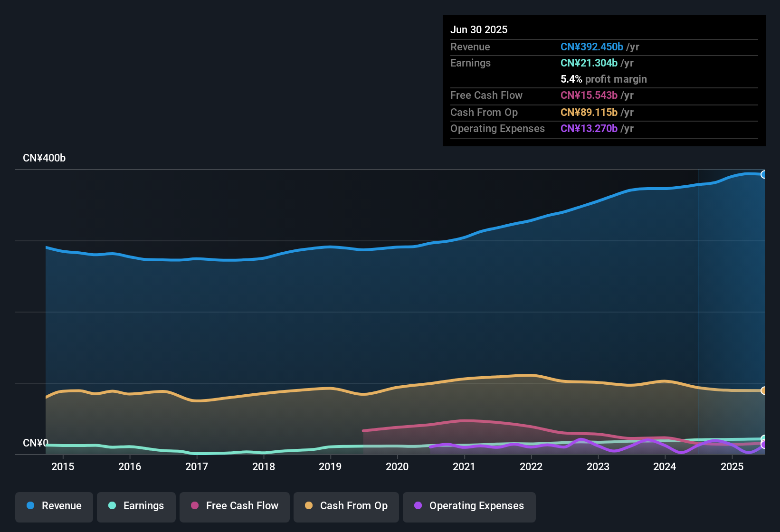Toggle the Operating Expenses series visibility
This screenshot has width=780, height=532.
click(x=469, y=506)
